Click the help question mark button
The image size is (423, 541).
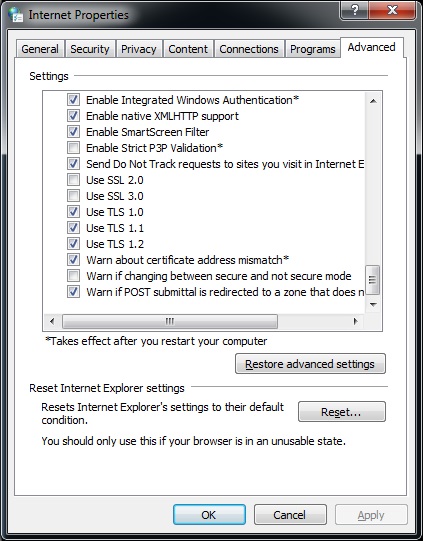[x=354, y=10]
